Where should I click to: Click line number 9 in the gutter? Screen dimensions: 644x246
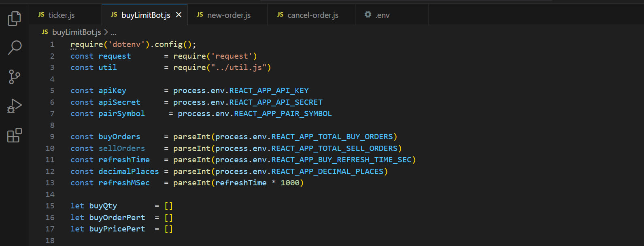[x=52, y=137]
